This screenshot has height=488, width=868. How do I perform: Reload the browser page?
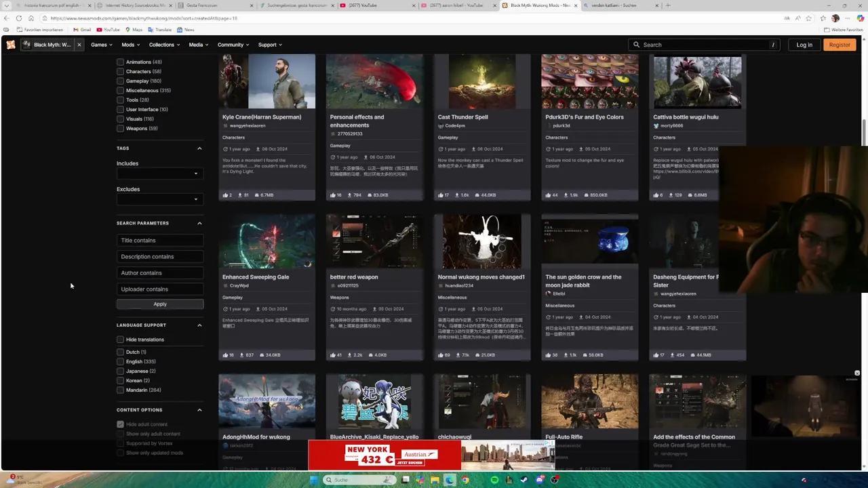(19, 18)
